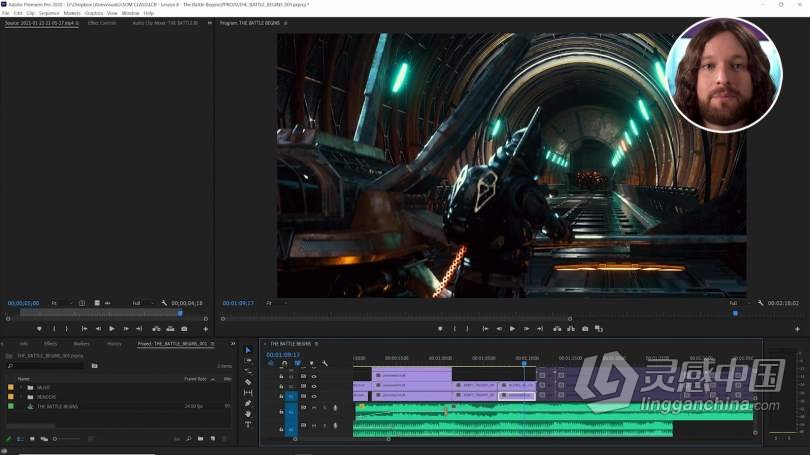This screenshot has width=810, height=455.
Task: Toggle bottom video track eye icon
Action: click(314, 396)
